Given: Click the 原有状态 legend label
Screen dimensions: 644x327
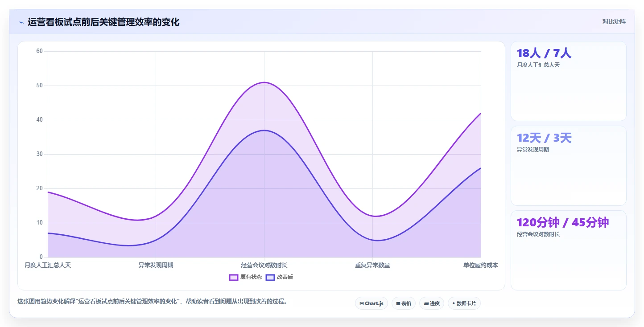Looking at the screenshot, I should point(251,277).
